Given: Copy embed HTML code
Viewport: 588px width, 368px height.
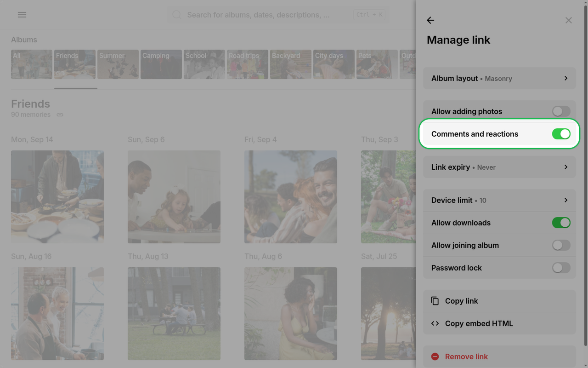Looking at the screenshot, I should click(499, 323).
